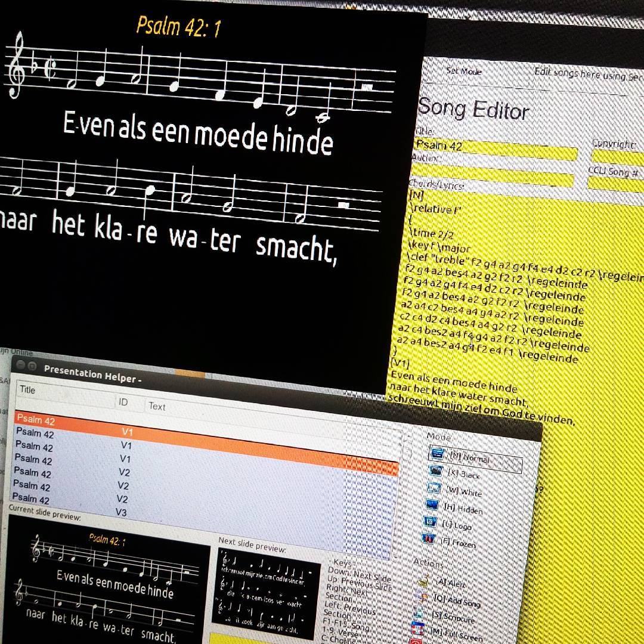Select the Normal mode icon
Image resolution: width=644 pixels, height=644 pixels.
pos(438,454)
